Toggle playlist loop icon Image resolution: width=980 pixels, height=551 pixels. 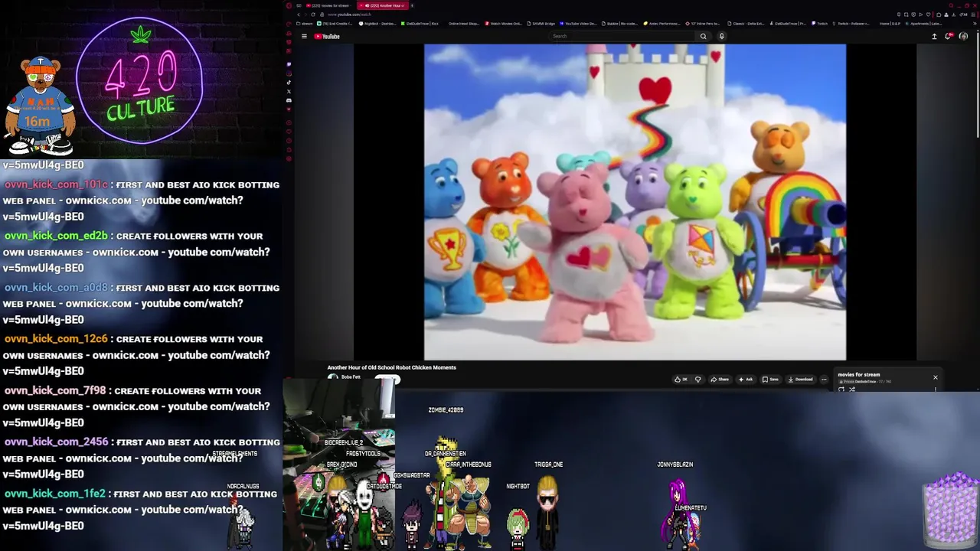click(x=841, y=390)
